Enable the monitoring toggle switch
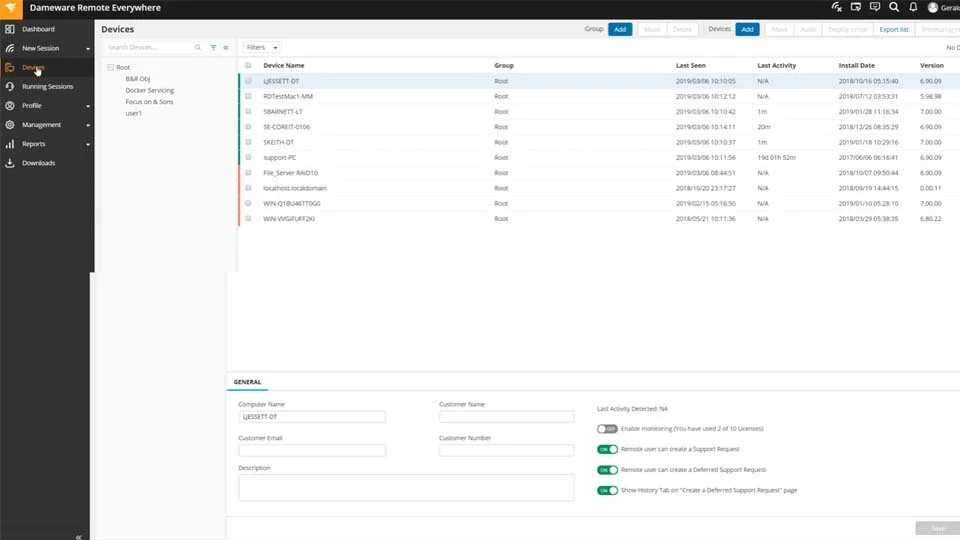The height and width of the screenshot is (540, 960). pyautogui.click(x=607, y=429)
